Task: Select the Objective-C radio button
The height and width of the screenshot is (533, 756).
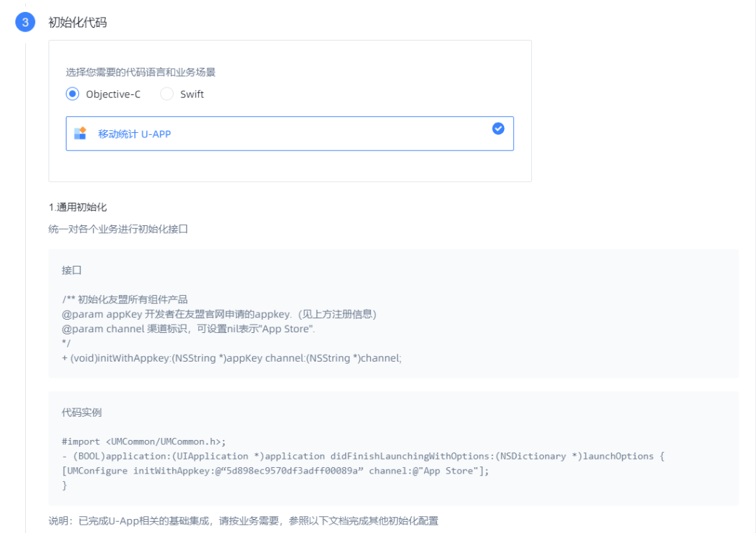Action: (72, 94)
